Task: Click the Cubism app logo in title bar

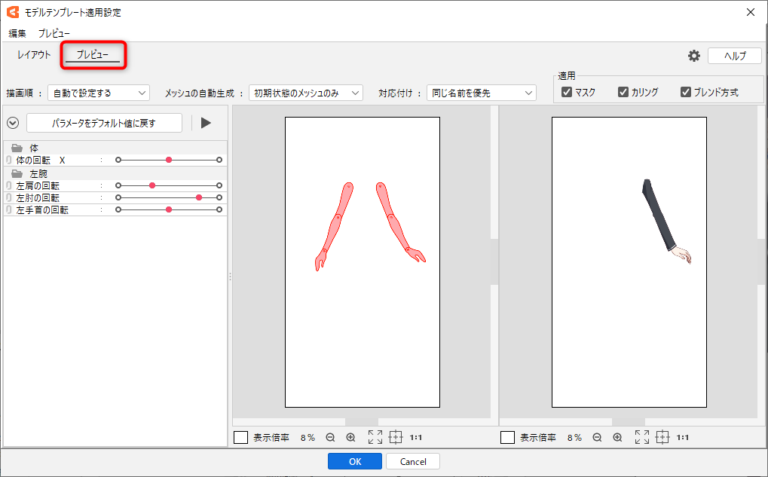Action: [13, 12]
